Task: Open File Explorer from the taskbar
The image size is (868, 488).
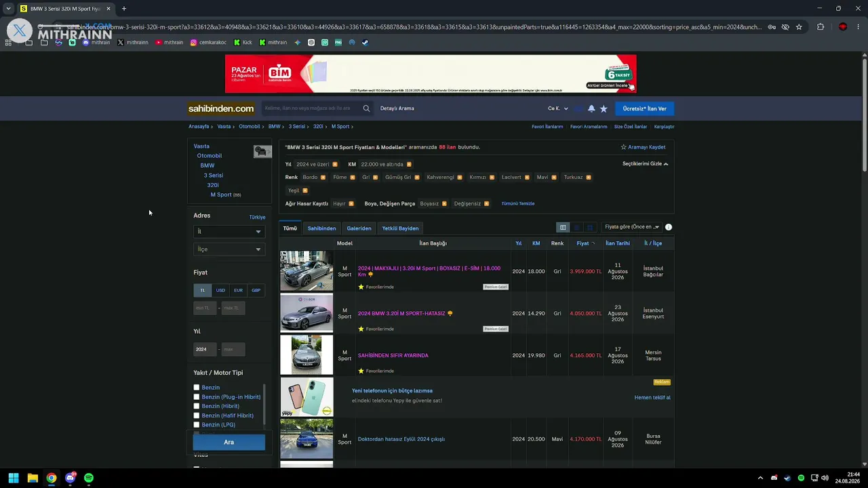Action: tap(33, 478)
